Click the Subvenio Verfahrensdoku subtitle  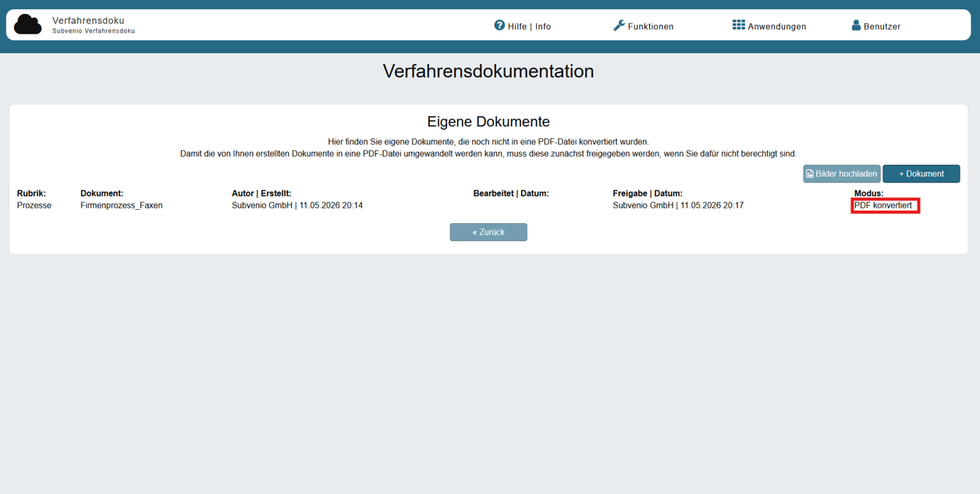coord(94,31)
